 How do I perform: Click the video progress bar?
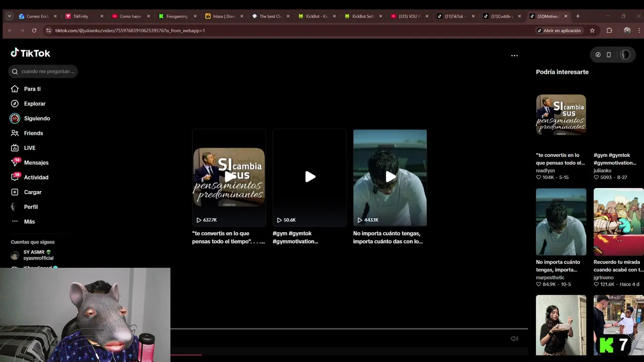349,329
